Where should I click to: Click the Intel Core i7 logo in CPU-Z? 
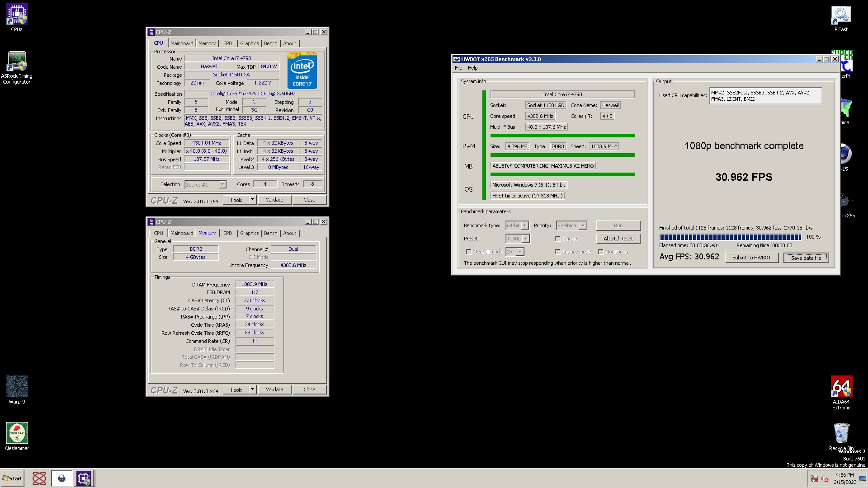click(302, 71)
